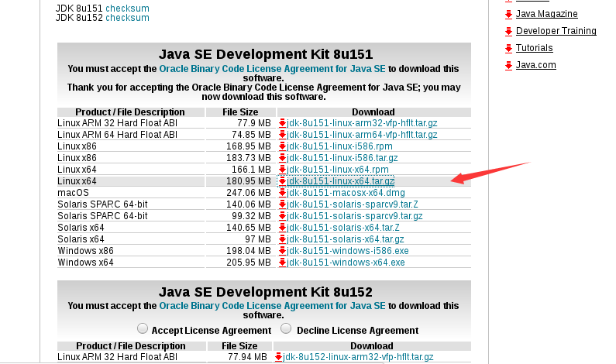Download jdk-8u152-linux-arm32-vfp-hflt.tar.gz
616x364 pixels.
pyautogui.click(x=358, y=357)
